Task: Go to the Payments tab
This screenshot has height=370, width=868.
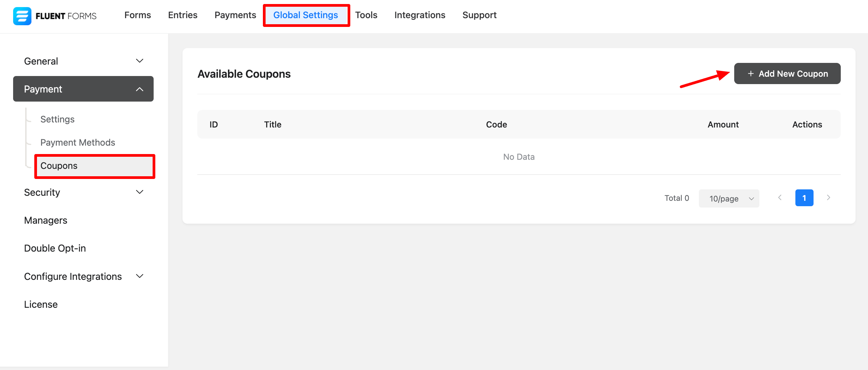Action: pyautogui.click(x=235, y=15)
